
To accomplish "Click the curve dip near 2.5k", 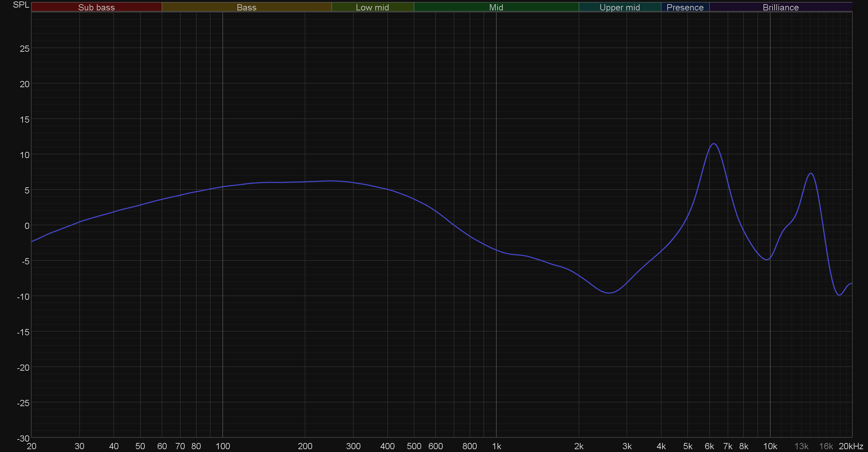I will click(609, 293).
